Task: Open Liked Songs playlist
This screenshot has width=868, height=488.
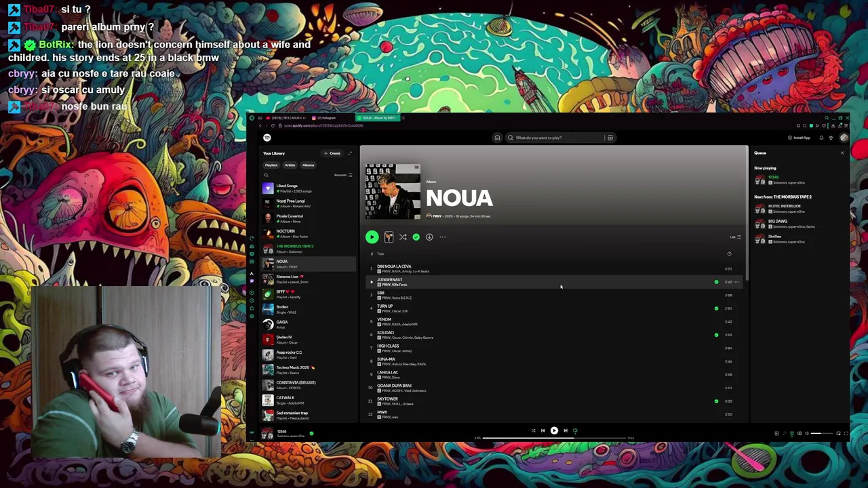Action: [x=309, y=188]
